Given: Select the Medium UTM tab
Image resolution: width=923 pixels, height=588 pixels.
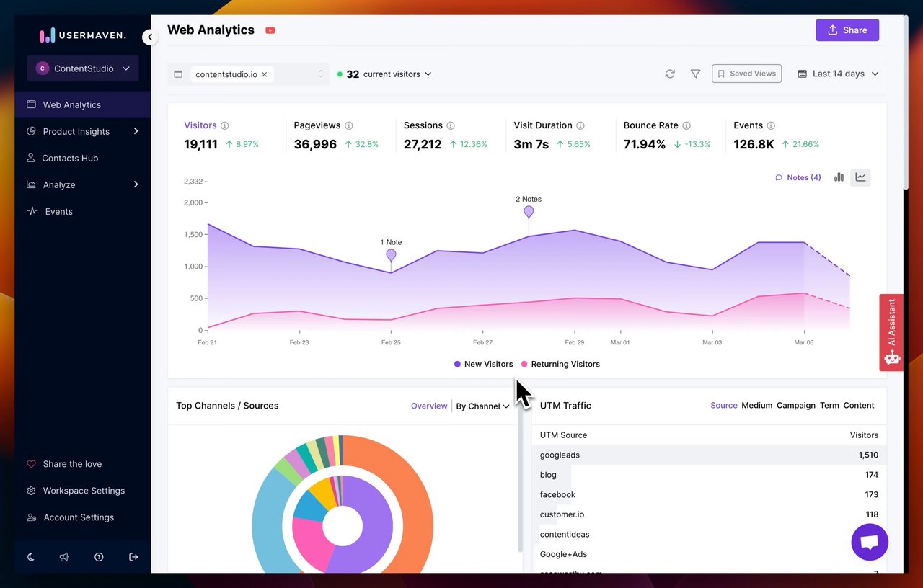Looking at the screenshot, I should pyautogui.click(x=756, y=406).
